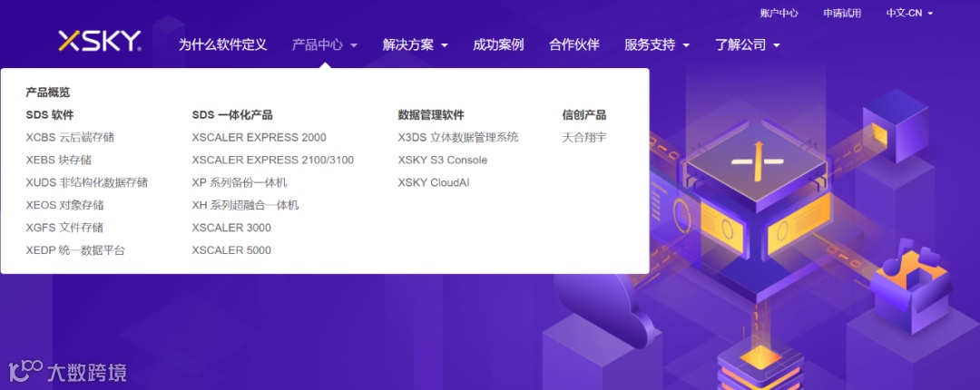Viewport: 980px width, 390px height.
Task: Open XCBS 云后端存储
Action: [x=70, y=138]
